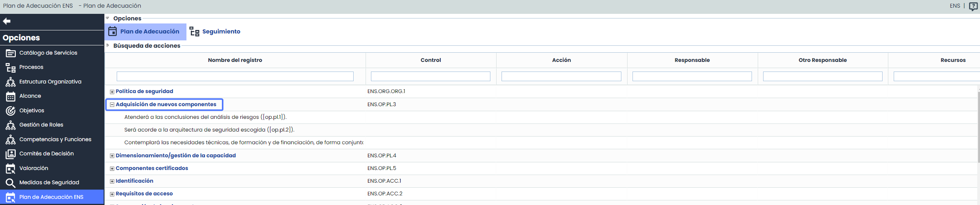Click the Valoración sidebar icon
The width and height of the screenshot is (980, 205).
(10, 168)
